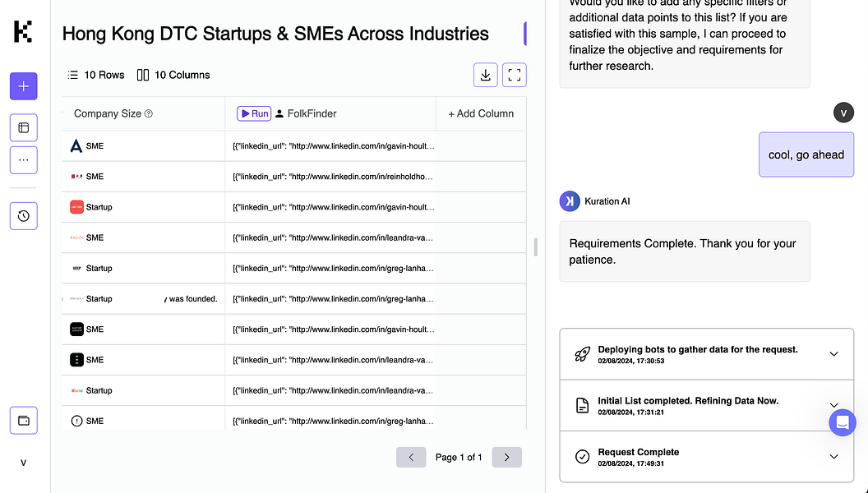The height and width of the screenshot is (493, 868).
Task: Click the '10 Columns' indicator
Action: tap(173, 75)
